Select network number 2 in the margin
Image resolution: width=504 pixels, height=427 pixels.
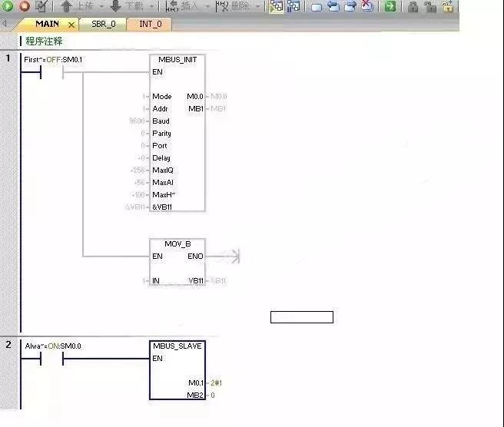8,345
